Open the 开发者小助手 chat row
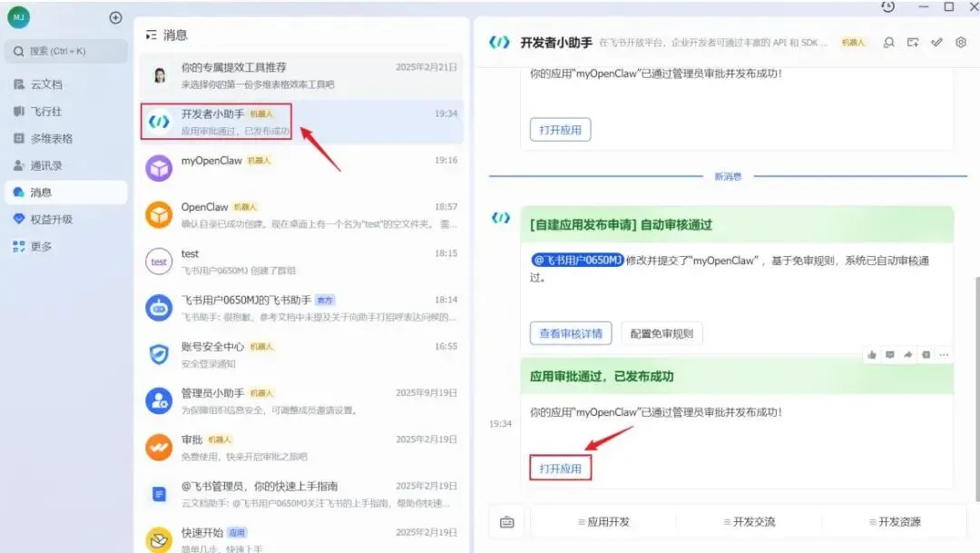The height and width of the screenshot is (553, 980). (302, 122)
